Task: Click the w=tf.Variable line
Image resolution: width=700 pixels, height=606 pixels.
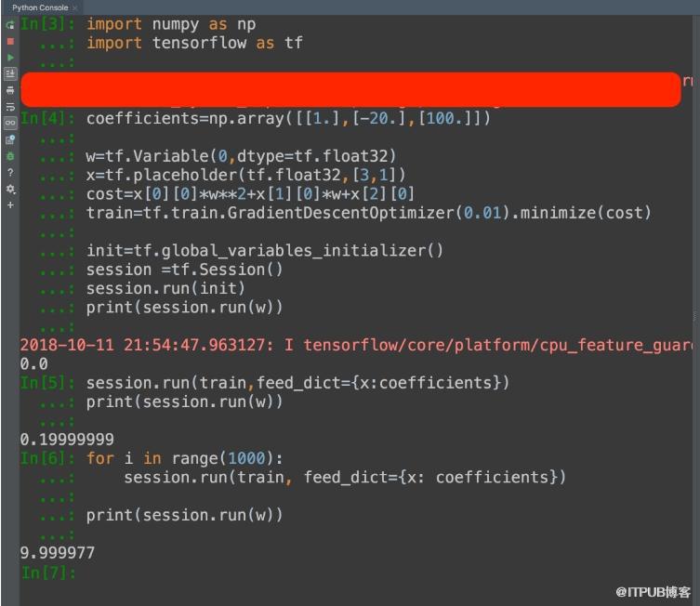Action: 241,156
